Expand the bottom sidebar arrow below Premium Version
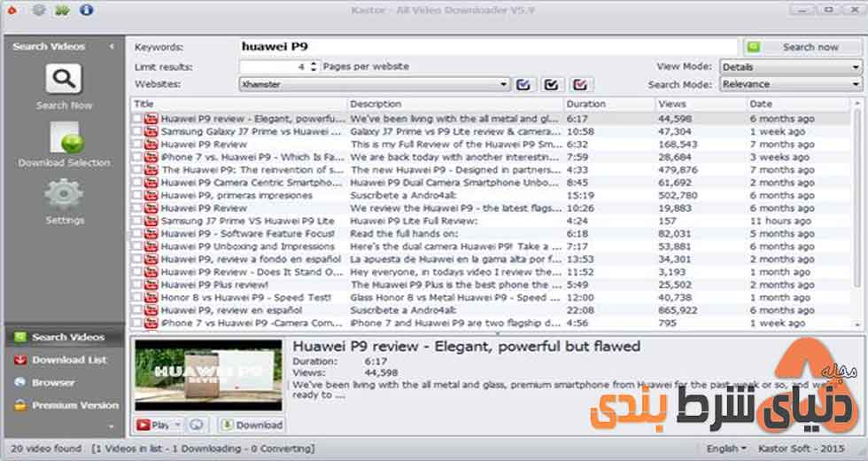The height and width of the screenshot is (461, 868). point(112,426)
